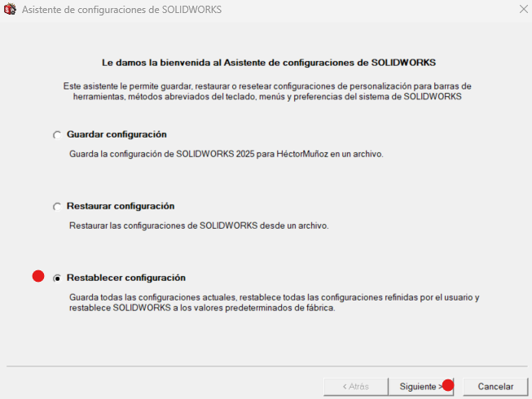The height and width of the screenshot is (399, 532).
Task: Select the Restaurar configuración radio button
Action: (57, 207)
